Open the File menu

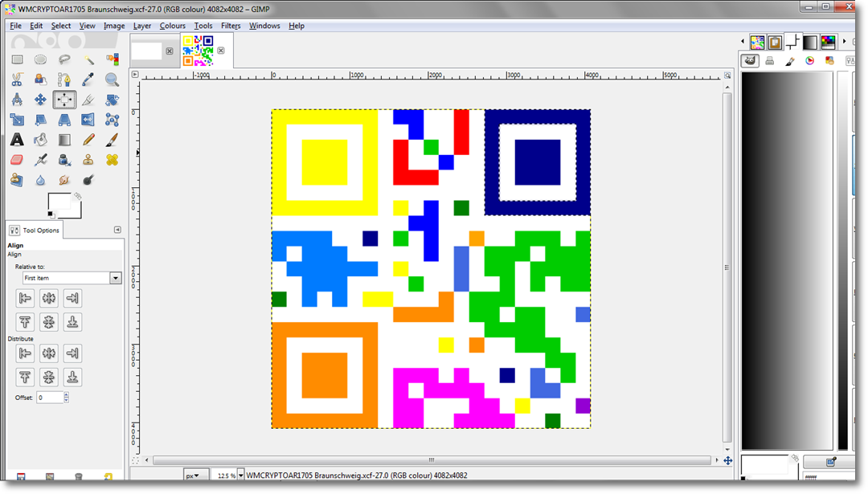(15, 26)
